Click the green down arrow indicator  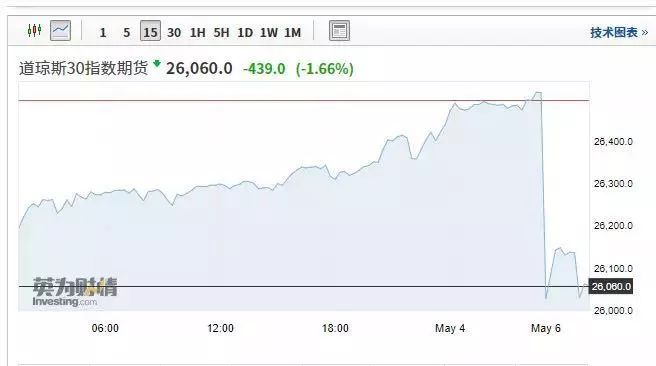[157, 64]
